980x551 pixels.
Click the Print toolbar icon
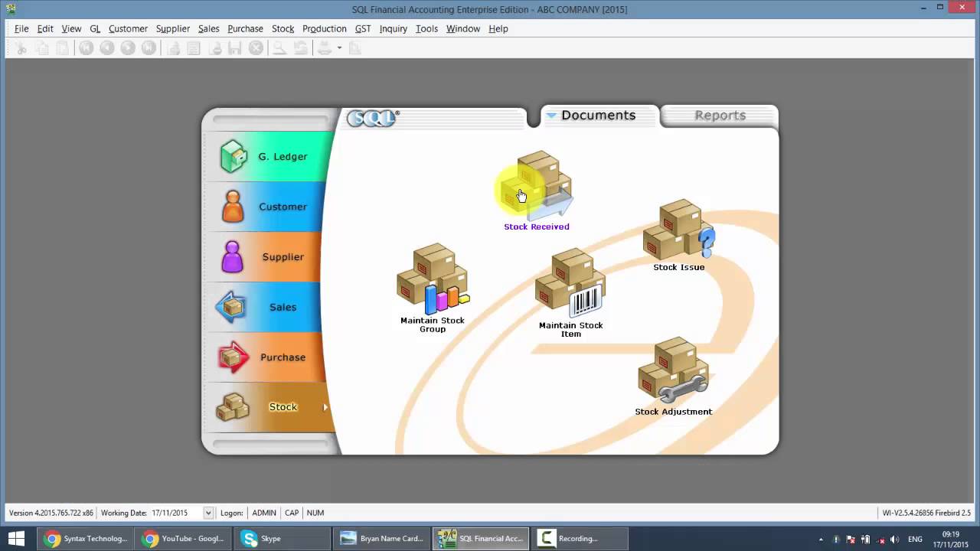[325, 48]
